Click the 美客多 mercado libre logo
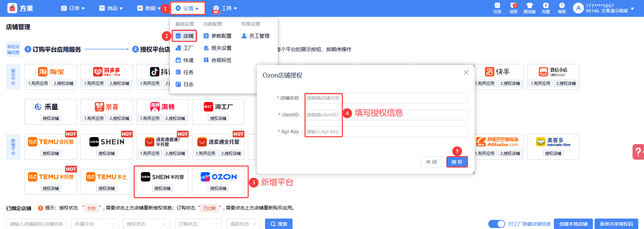The image size is (644, 229). click(553, 142)
